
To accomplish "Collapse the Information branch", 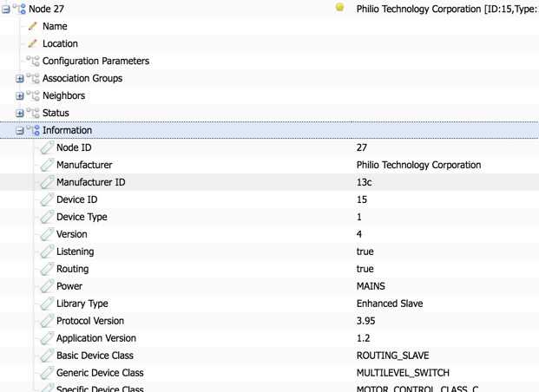I will click(20, 131).
